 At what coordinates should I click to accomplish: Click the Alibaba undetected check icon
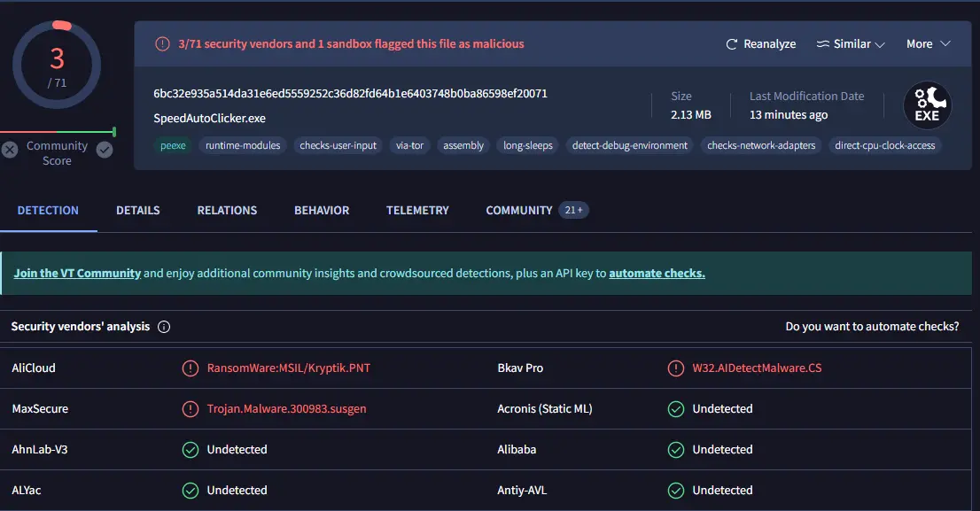pos(675,450)
